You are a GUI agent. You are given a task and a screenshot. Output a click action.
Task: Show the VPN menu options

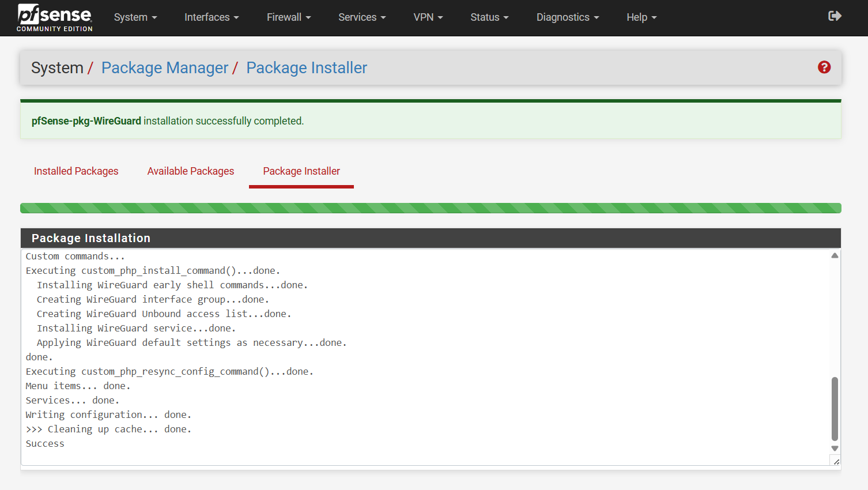(428, 17)
